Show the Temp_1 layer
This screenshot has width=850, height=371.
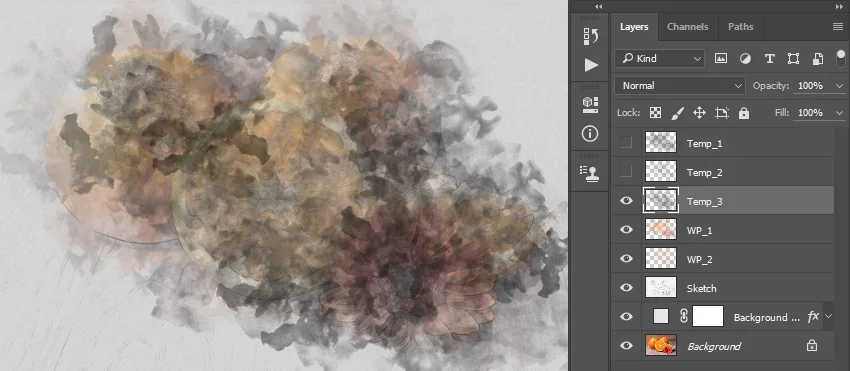626,142
